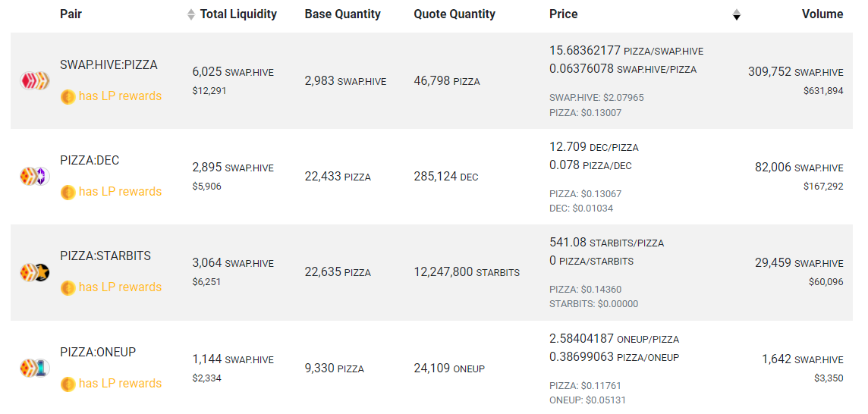Open the PIZZA:DEC pair link

tap(90, 161)
